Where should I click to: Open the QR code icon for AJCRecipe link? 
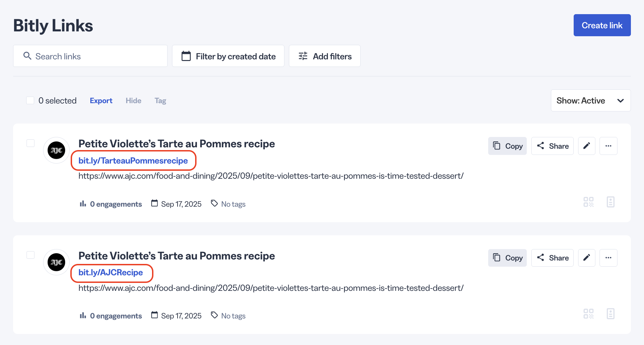(588, 314)
